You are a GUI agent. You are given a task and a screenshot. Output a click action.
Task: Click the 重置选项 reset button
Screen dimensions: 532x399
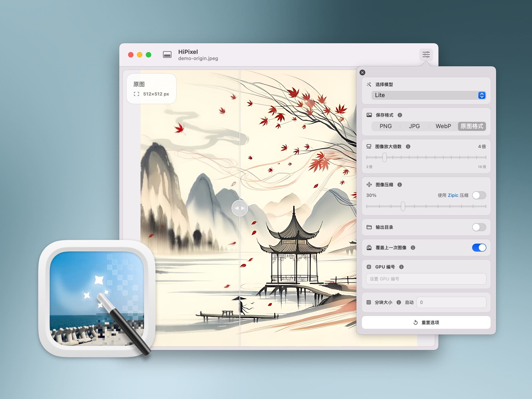[426, 322]
